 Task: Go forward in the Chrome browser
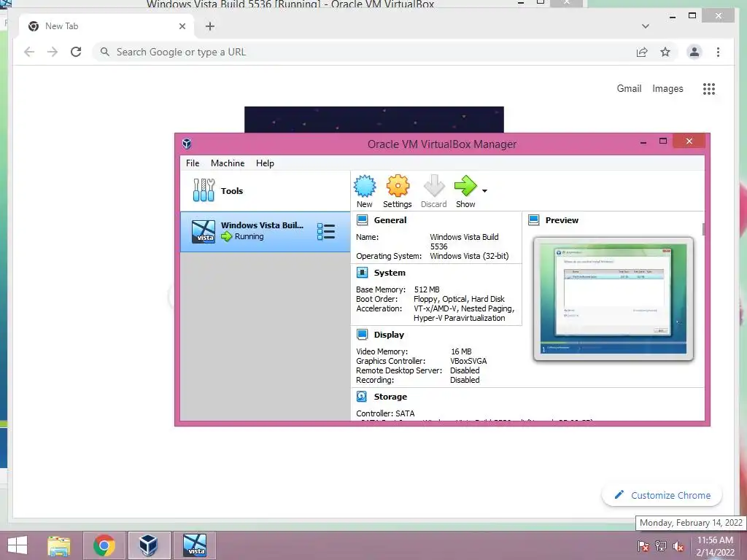point(53,52)
